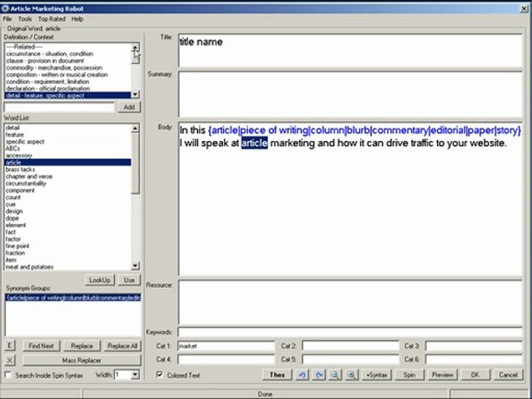The width and height of the screenshot is (532, 399).
Task: Click the zoom out magnifier icon
Action: point(335,375)
